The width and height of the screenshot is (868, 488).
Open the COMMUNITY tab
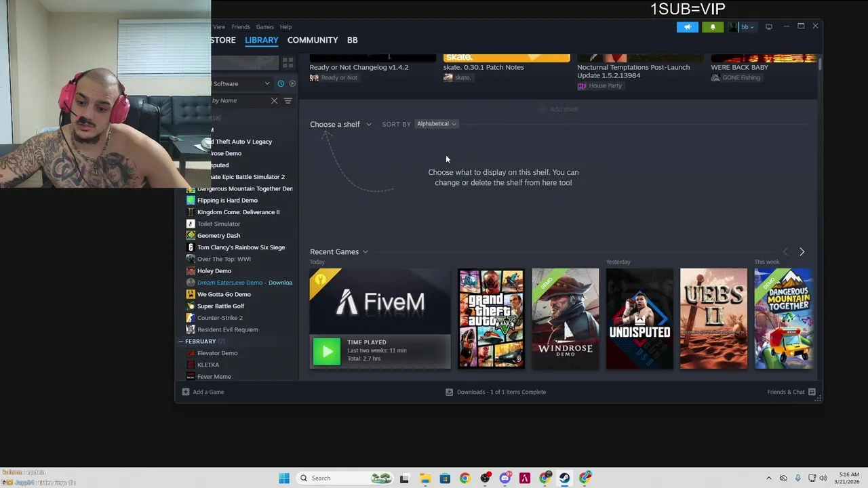point(312,40)
